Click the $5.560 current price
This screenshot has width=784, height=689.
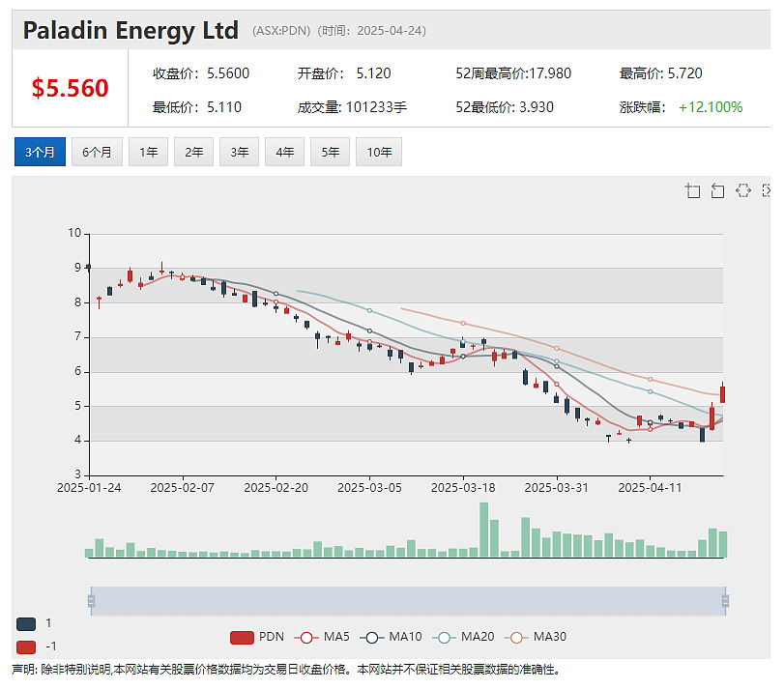[x=70, y=88]
